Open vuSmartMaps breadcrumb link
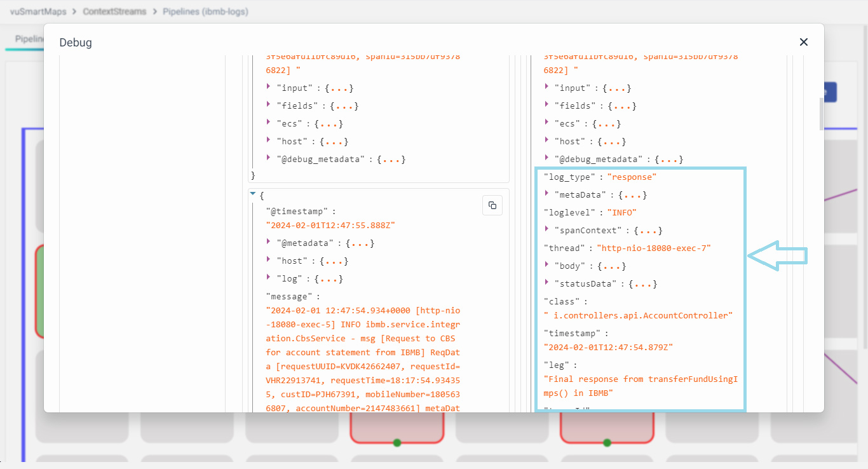Screen dimensions: 868x469 38,11
